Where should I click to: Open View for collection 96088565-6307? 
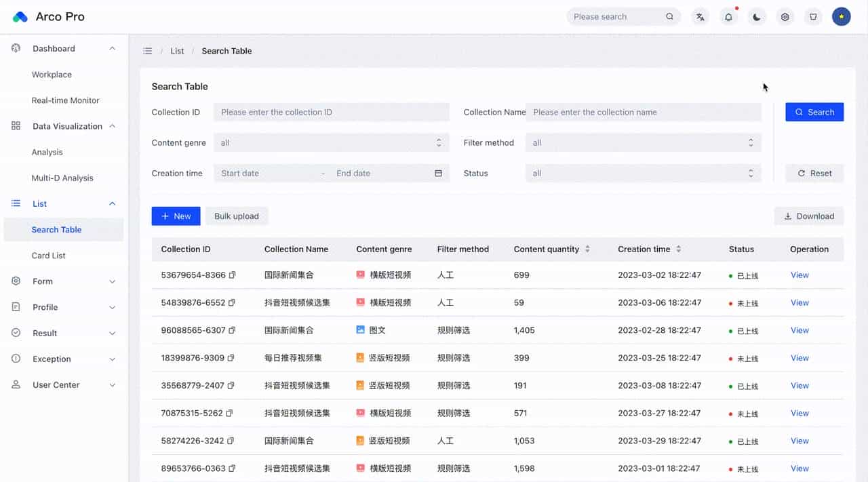pyautogui.click(x=800, y=330)
